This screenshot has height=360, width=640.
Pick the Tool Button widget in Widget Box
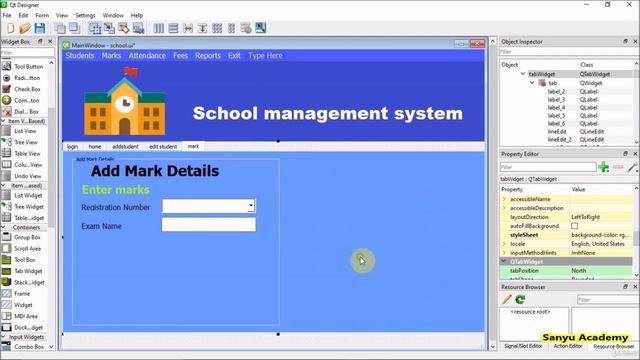coord(23,66)
